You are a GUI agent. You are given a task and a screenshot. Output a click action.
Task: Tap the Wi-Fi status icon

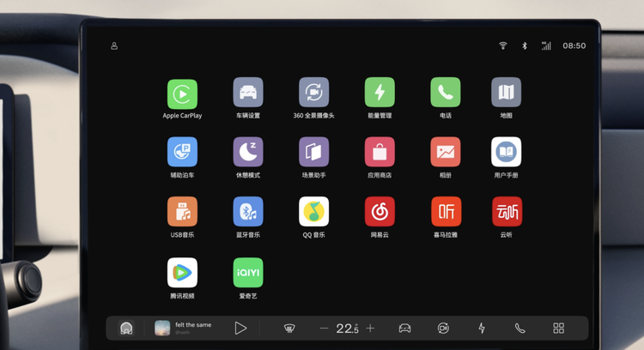click(502, 45)
